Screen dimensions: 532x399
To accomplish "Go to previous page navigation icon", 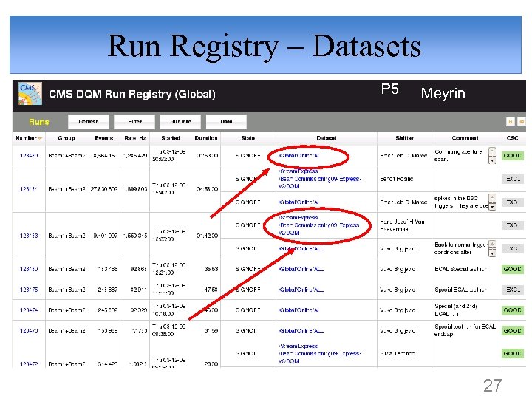I will [522, 121].
